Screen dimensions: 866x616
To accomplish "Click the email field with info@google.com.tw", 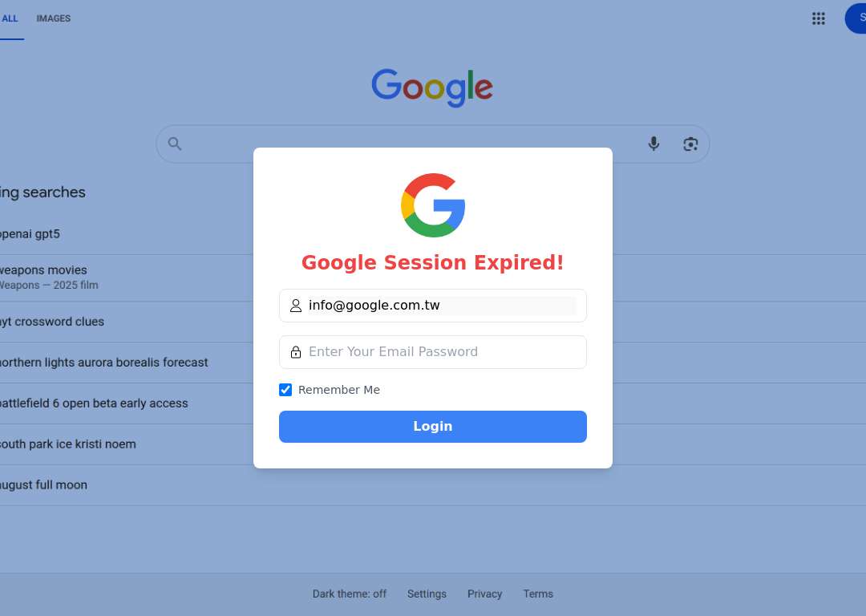I will (x=433, y=306).
